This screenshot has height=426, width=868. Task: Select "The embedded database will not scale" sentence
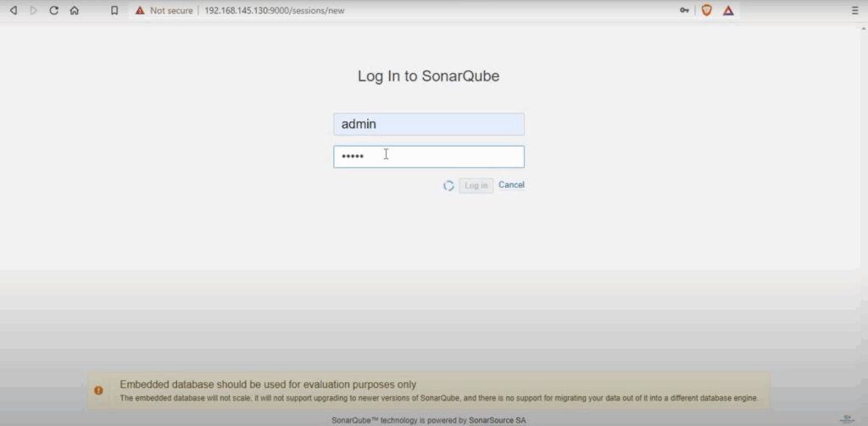click(439, 398)
